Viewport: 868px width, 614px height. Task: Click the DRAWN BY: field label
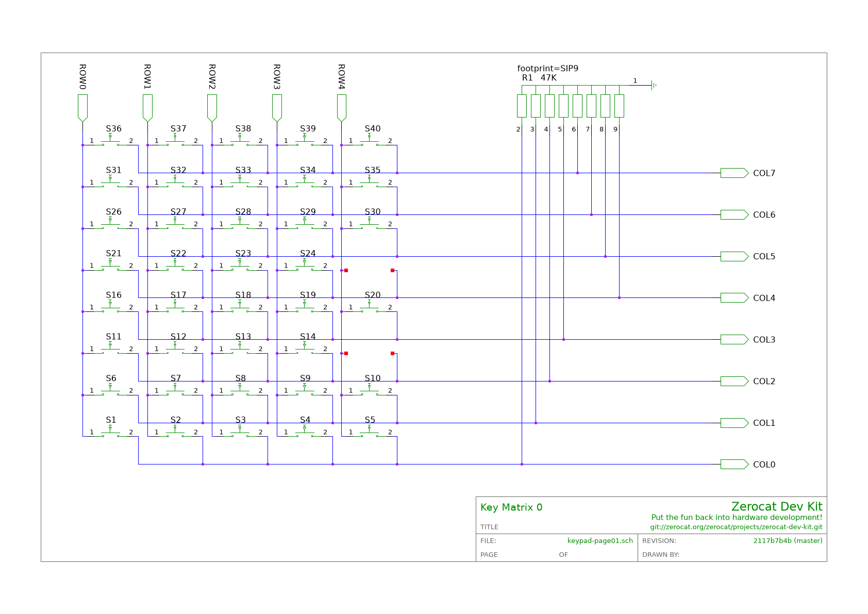(x=661, y=555)
